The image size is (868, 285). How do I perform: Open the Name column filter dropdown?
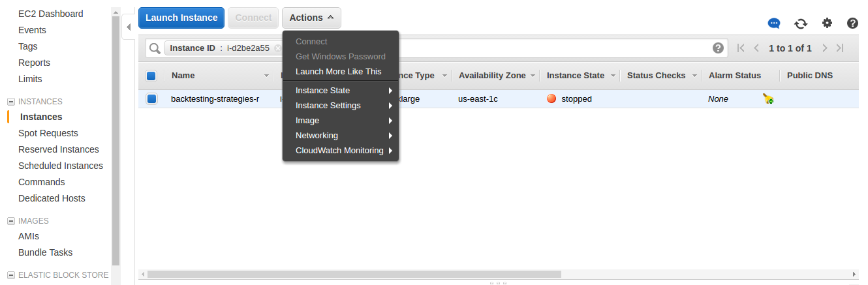tap(266, 76)
